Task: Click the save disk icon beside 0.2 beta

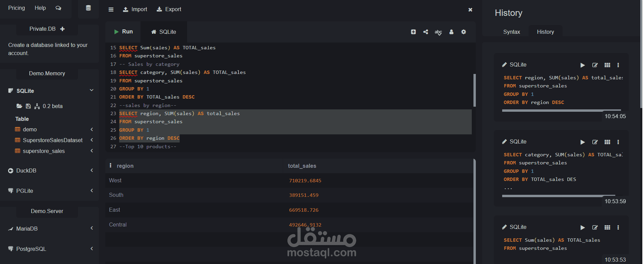Action: pos(28,106)
